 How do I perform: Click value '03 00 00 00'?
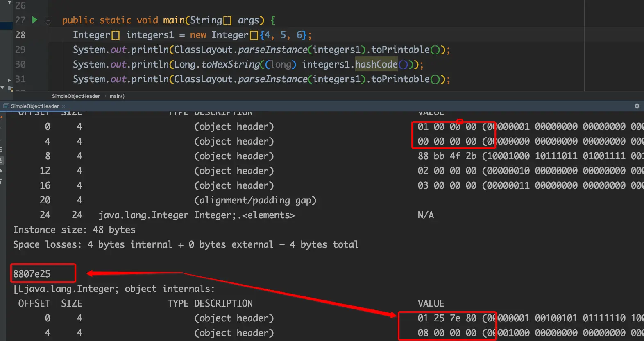tap(447, 185)
